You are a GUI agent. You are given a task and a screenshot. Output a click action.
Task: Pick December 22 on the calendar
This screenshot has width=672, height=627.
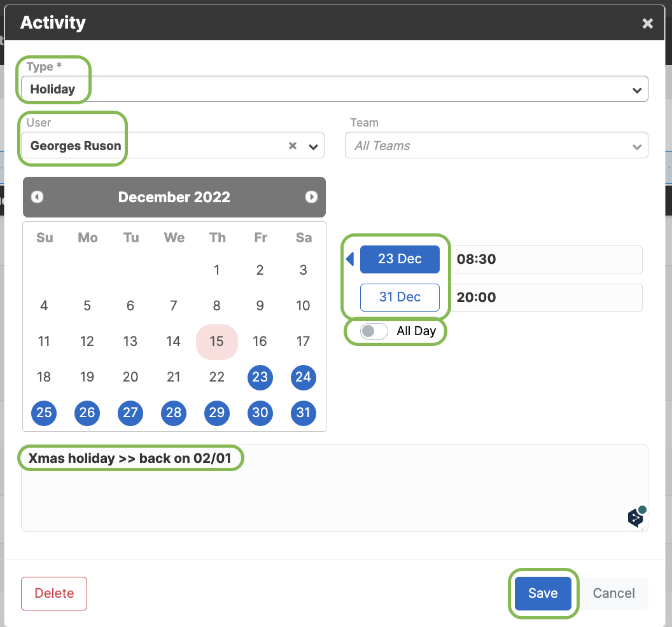point(217,377)
